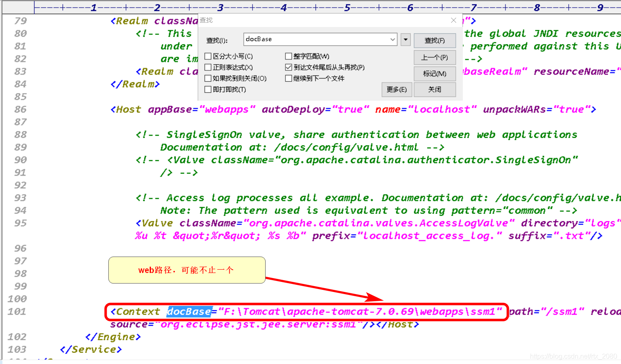Click the /docs/config/valve.html text on line 89

tap(346, 147)
